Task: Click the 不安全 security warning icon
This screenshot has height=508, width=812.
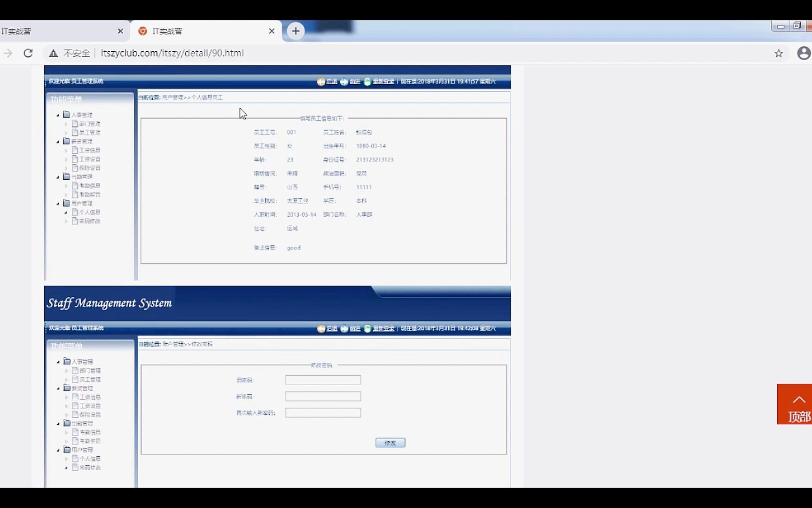Action: tap(54, 53)
